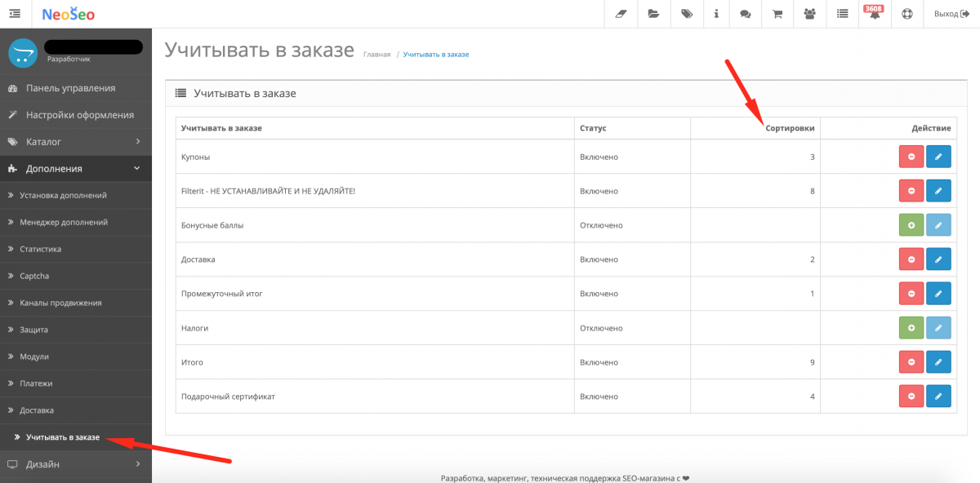This screenshot has height=483, width=980.
Task: Open Модули submenu item
Action: (x=76, y=357)
